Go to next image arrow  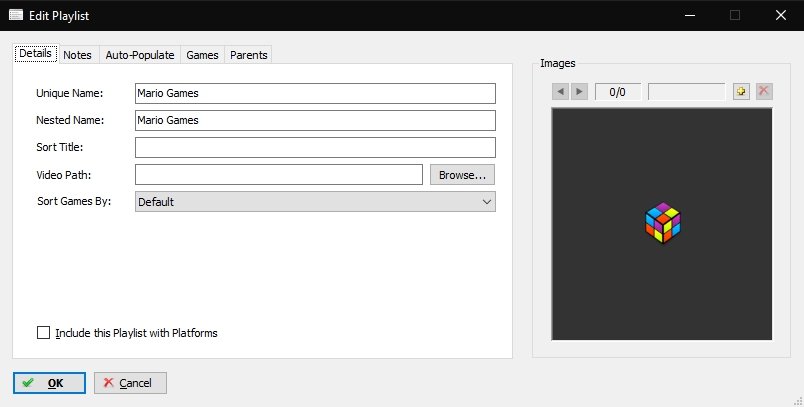[579, 92]
